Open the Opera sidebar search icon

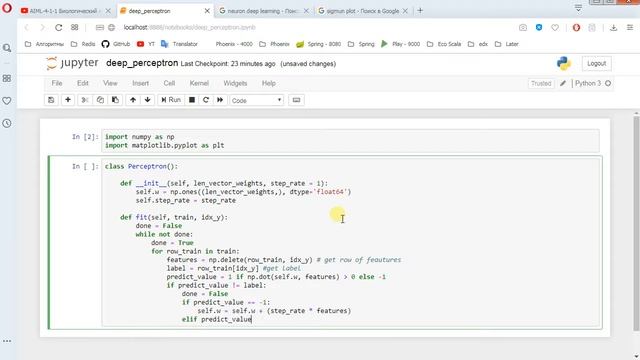pos(7,48)
